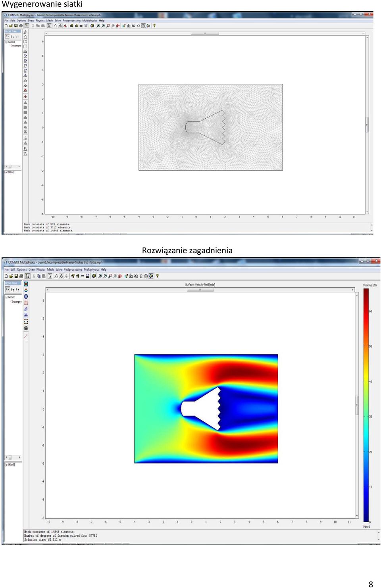The width and height of the screenshot is (381, 588).
Task: Click solid gray square in upper window's vertical mesh toolbar
Action: pyautogui.click(x=25, y=112)
